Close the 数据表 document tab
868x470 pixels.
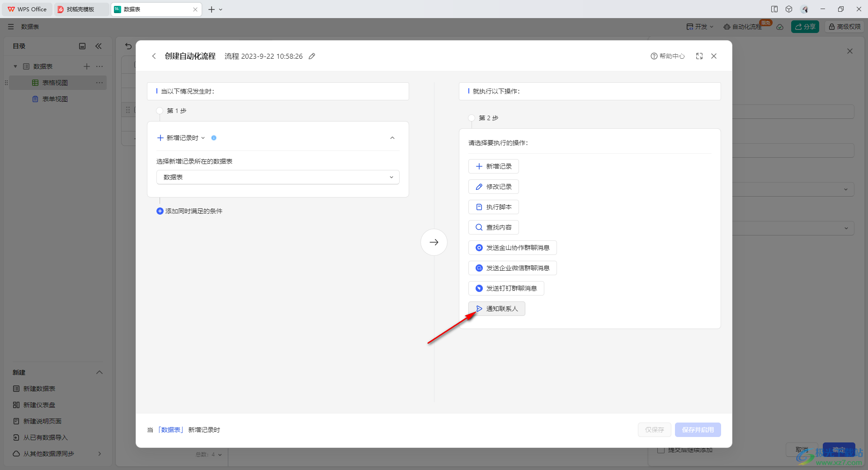click(195, 9)
